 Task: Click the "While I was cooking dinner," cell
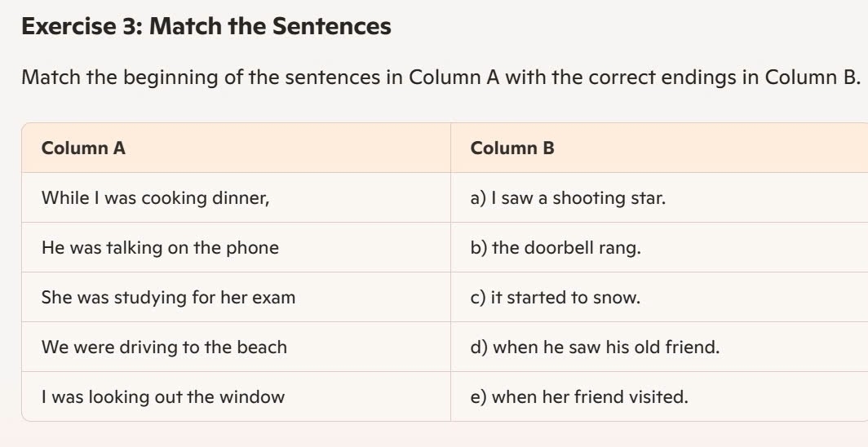coord(155,198)
